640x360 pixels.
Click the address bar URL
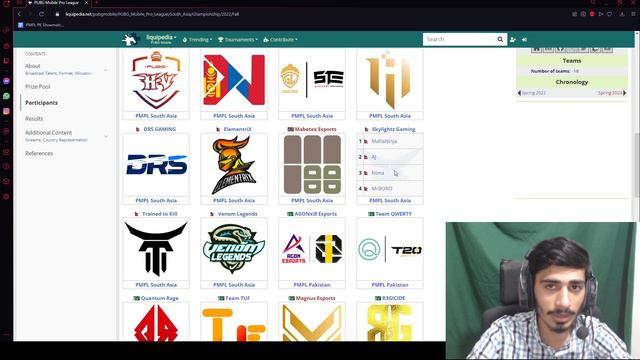pos(152,14)
